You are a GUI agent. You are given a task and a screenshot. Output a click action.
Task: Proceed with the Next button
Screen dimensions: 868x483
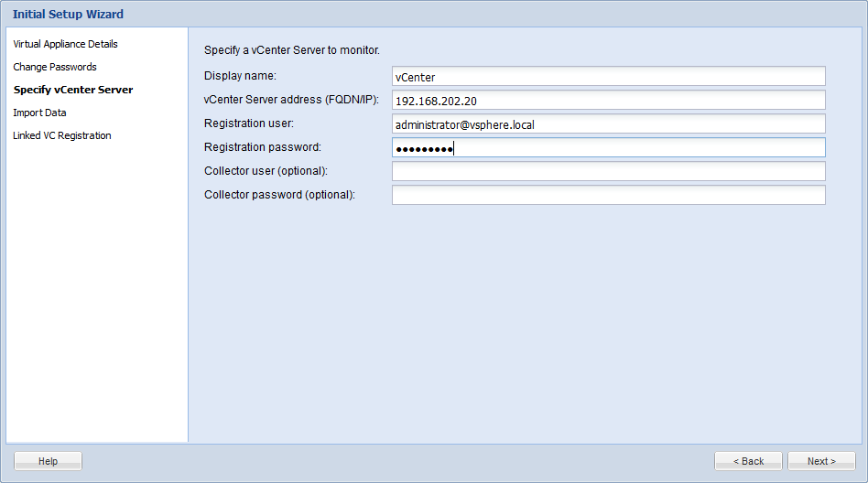821,461
